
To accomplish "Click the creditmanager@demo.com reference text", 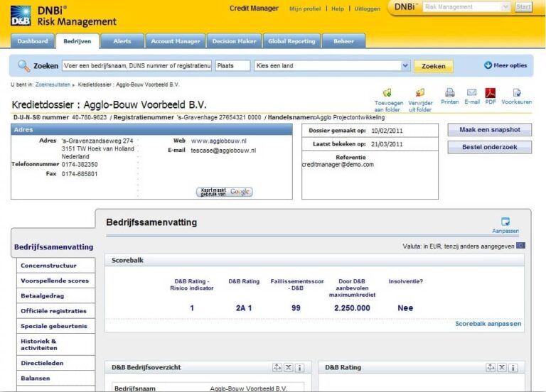I will [338, 165].
